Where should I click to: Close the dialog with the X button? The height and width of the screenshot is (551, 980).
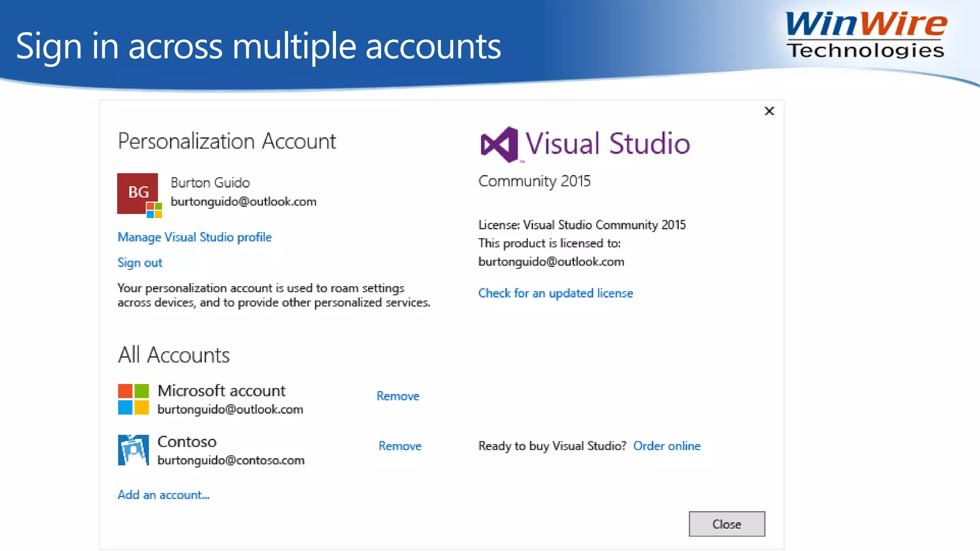tap(769, 111)
